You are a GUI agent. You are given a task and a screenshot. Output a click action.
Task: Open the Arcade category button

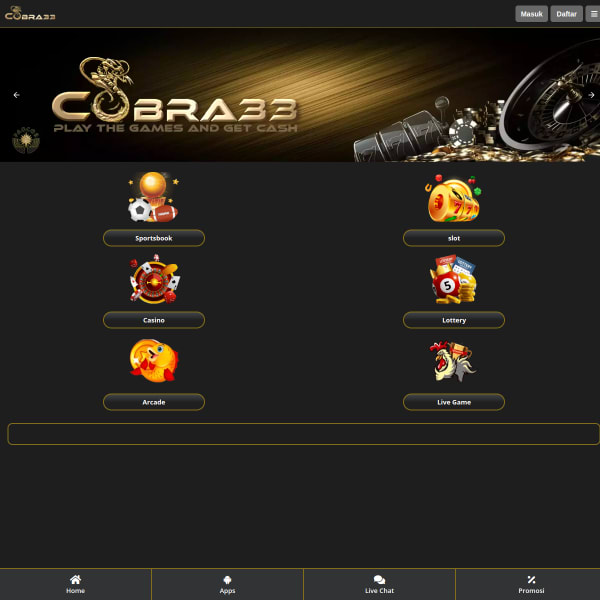[x=154, y=402]
